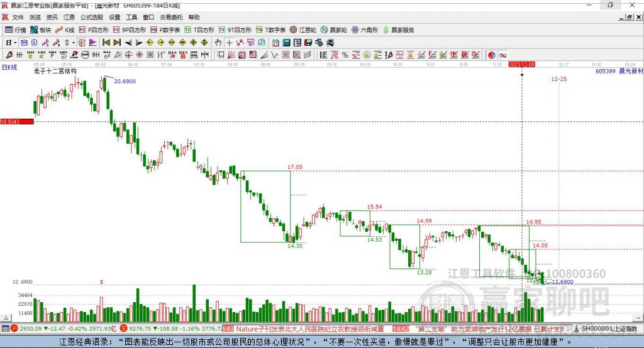Switch to the K线 candlestick chart

click(x=65, y=30)
